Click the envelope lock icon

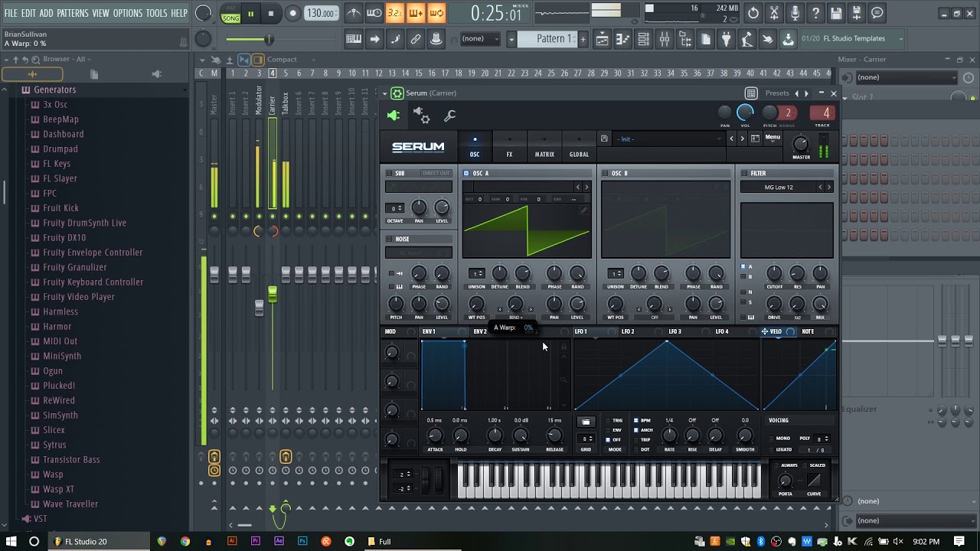point(563,347)
